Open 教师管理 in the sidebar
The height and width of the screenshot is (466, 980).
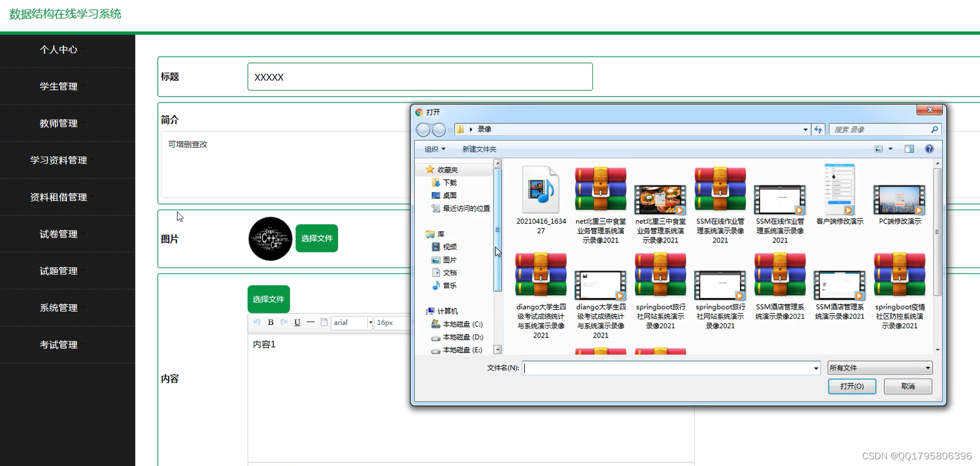[59, 123]
